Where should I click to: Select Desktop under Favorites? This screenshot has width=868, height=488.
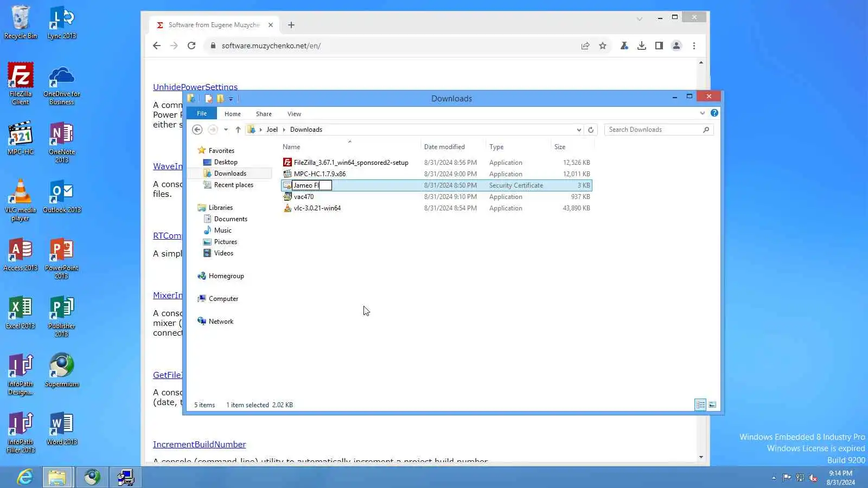coord(226,162)
